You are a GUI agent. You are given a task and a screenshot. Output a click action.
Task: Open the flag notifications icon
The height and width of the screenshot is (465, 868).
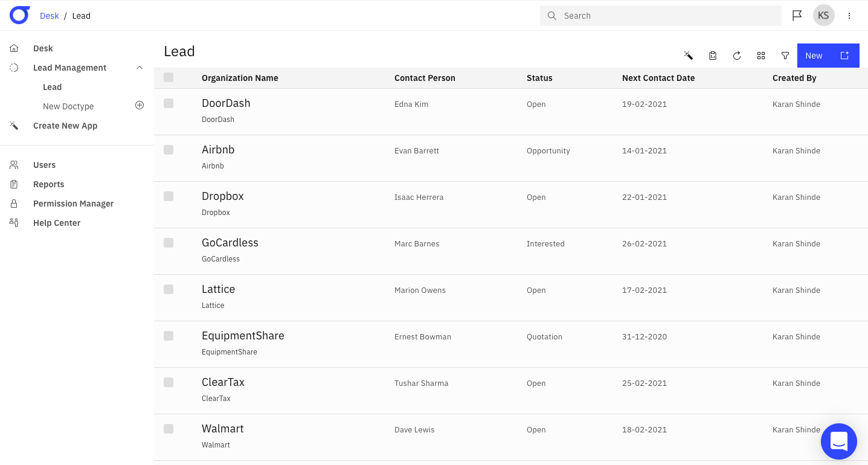(797, 16)
